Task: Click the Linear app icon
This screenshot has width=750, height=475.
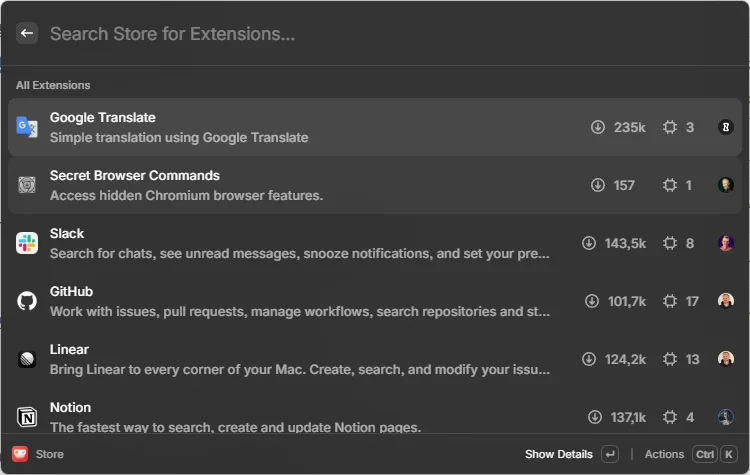Action: point(27,359)
